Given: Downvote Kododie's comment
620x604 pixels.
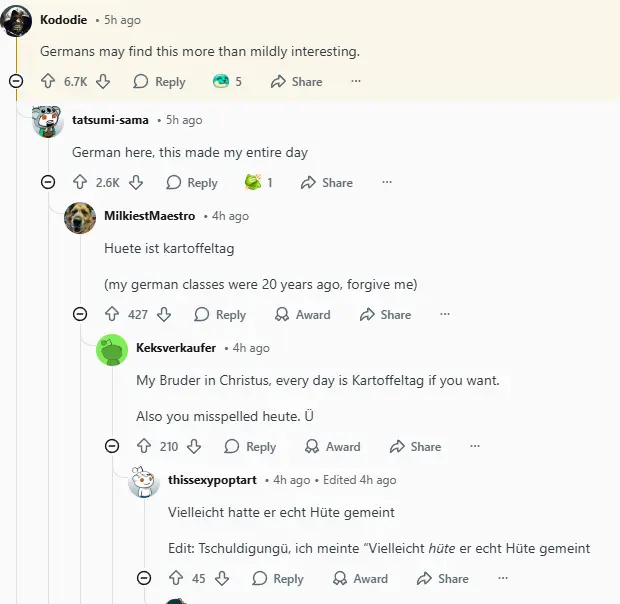Looking at the screenshot, I should click(x=103, y=82).
